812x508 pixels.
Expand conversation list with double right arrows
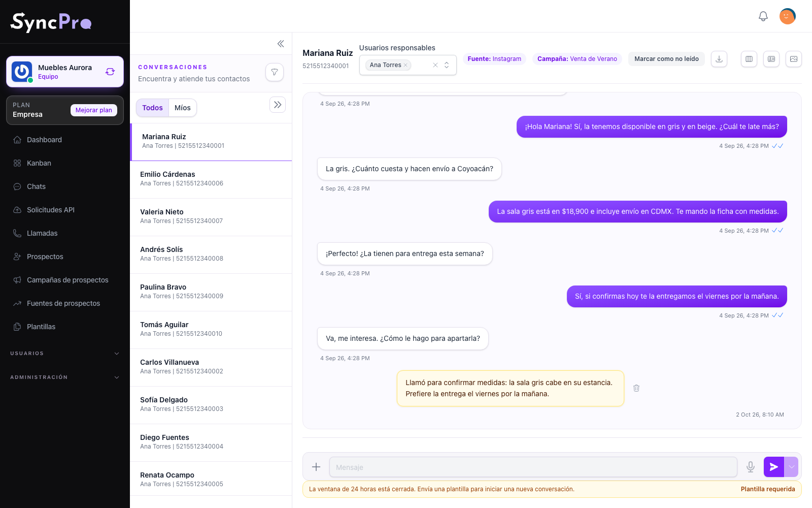pyautogui.click(x=278, y=105)
